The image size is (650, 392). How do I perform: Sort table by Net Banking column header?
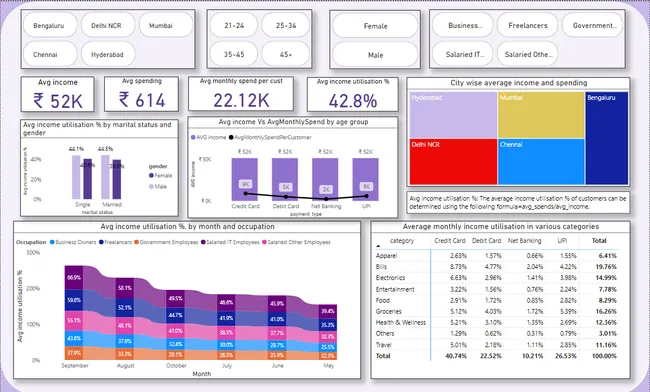[x=525, y=241]
